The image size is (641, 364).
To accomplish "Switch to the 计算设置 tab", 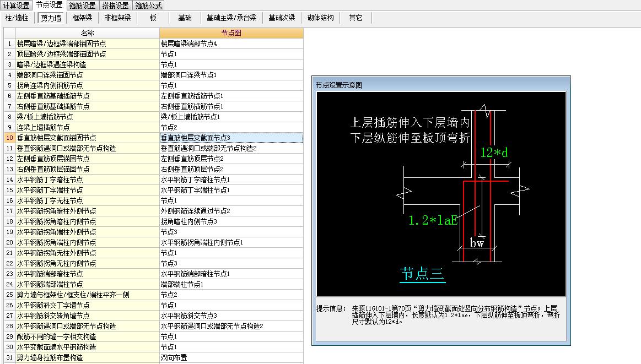I will [17, 6].
